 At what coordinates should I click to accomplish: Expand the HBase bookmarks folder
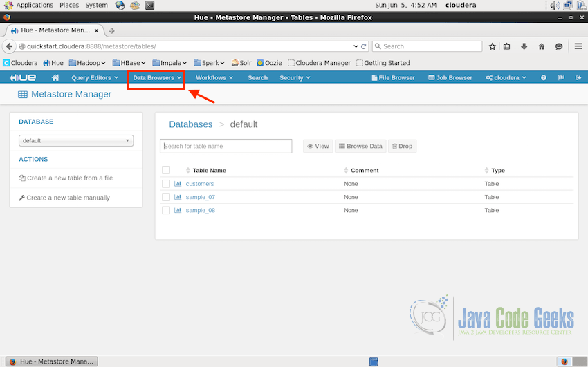tap(129, 63)
